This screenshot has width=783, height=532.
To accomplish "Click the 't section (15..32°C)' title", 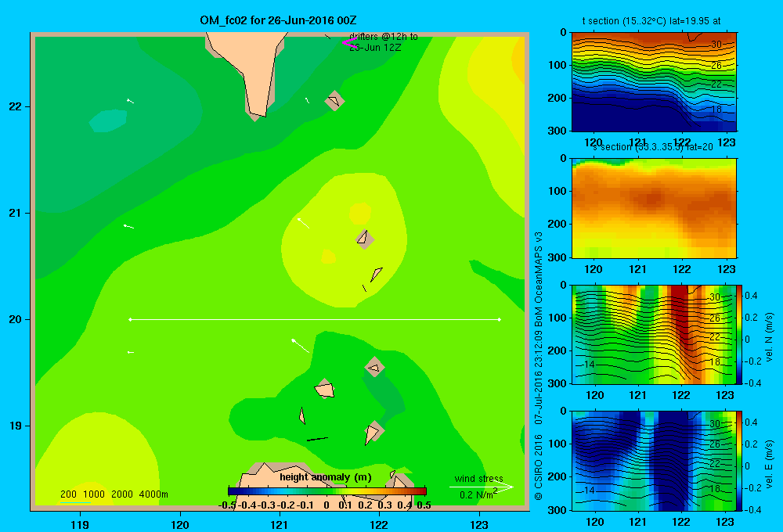I will coord(651,21).
